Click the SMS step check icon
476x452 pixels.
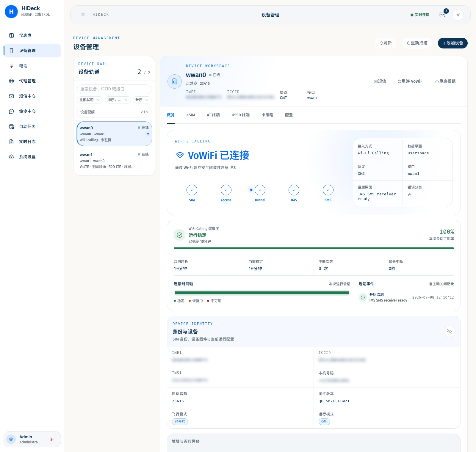point(328,190)
